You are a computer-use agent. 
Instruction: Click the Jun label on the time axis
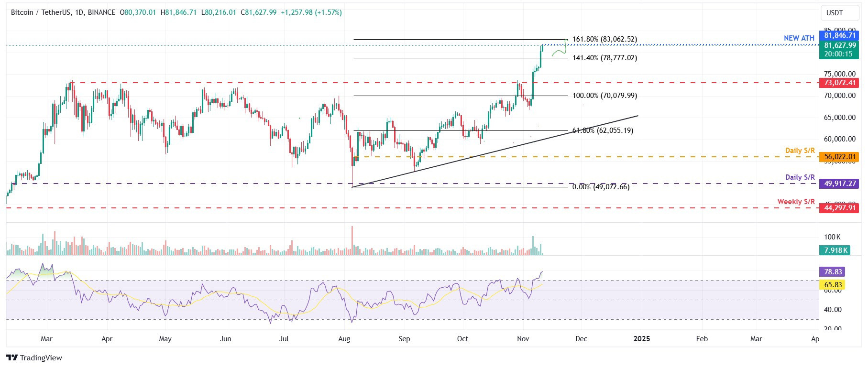click(225, 339)
